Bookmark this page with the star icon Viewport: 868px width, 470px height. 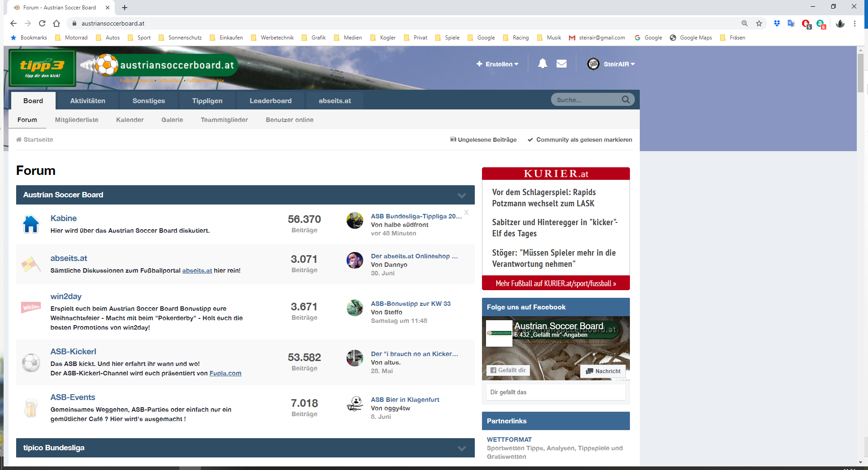759,23
